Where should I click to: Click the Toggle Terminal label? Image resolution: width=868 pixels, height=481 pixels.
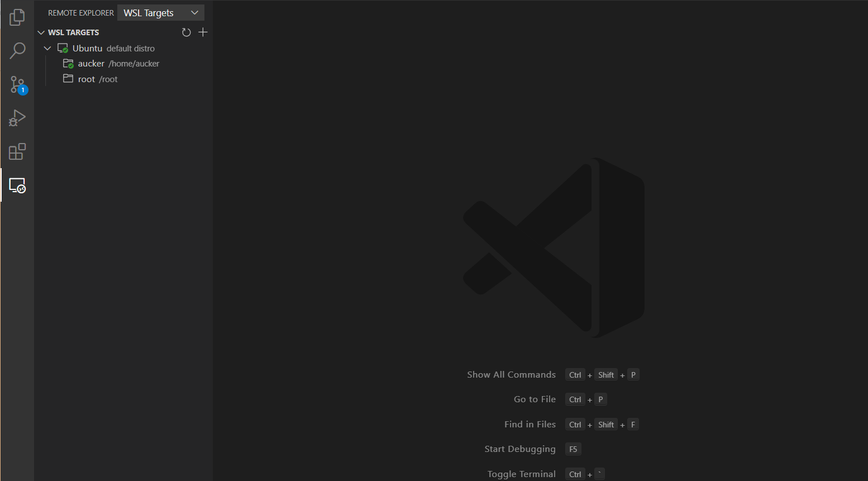click(x=522, y=474)
